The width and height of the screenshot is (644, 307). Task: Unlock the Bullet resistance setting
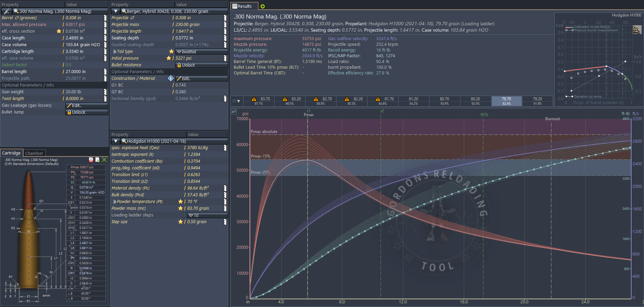click(201, 65)
